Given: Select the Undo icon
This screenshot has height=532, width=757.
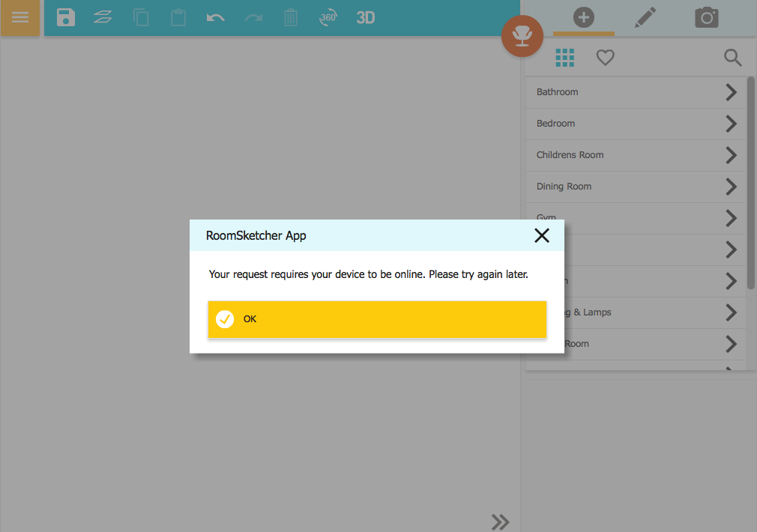Looking at the screenshot, I should [216, 17].
